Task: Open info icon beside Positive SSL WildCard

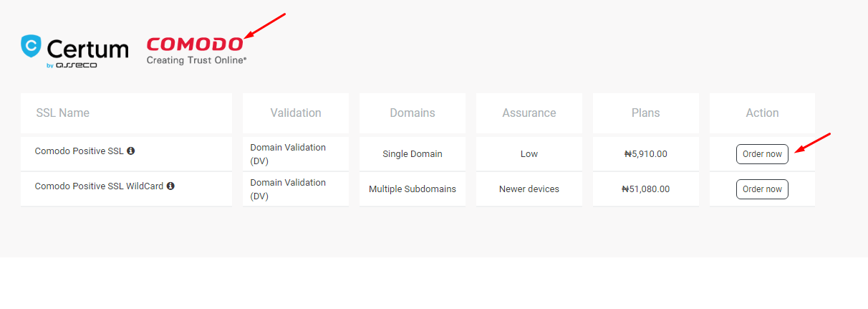Action: (x=170, y=186)
